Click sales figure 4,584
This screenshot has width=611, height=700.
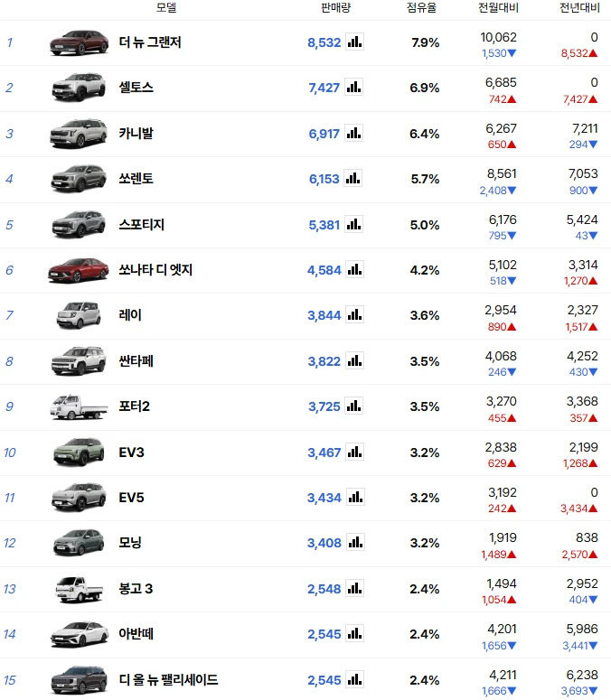pos(324,271)
